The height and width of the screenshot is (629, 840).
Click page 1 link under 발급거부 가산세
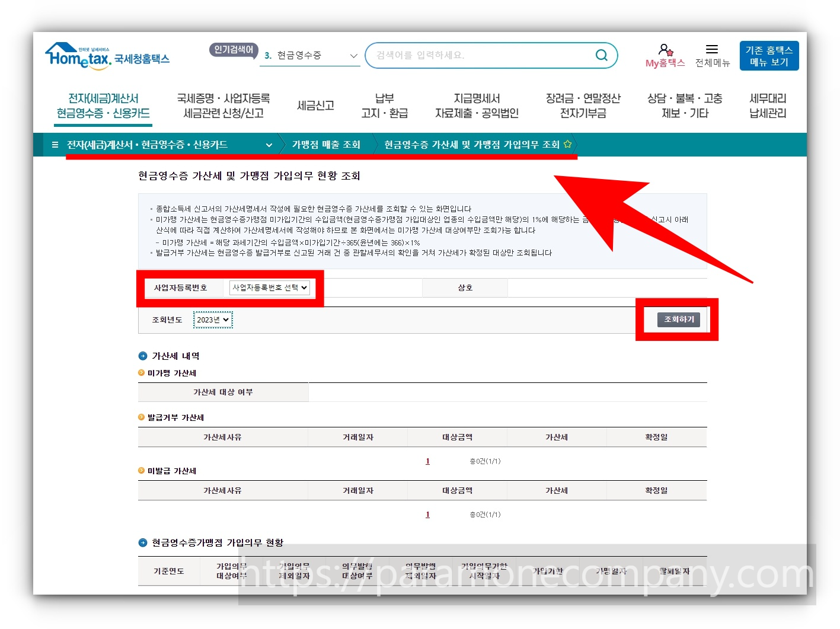pos(427,461)
